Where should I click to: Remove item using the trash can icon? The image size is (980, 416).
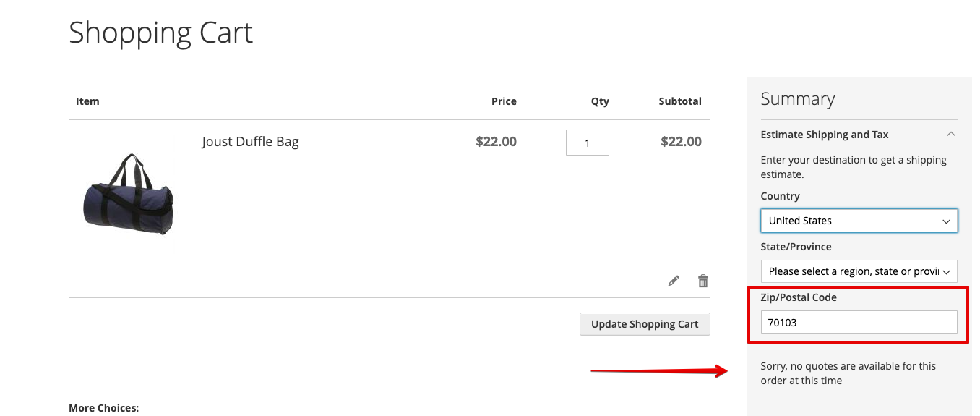pyautogui.click(x=702, y=281)
